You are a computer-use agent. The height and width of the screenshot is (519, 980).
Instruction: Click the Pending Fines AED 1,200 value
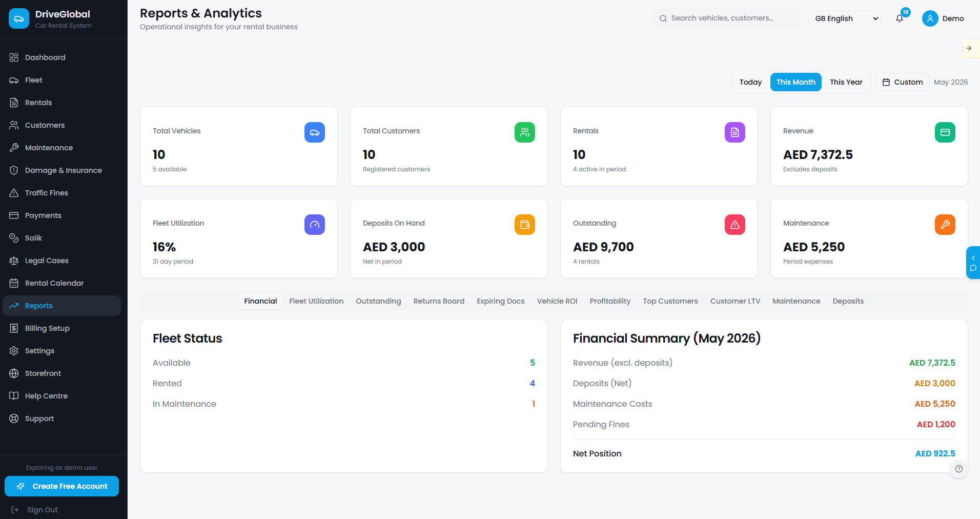click(936, 424)
